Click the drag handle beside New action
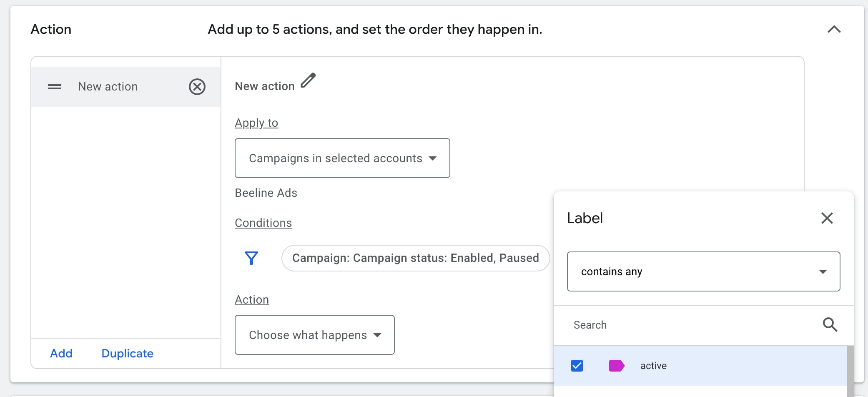The width and height of the screenshot is (868, 397). [55, 87]
